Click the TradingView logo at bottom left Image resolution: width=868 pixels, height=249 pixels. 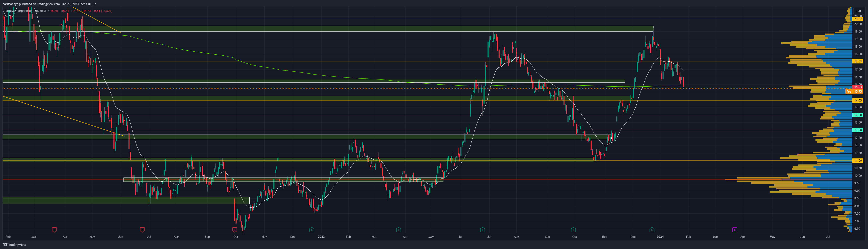tap(14, 245)
